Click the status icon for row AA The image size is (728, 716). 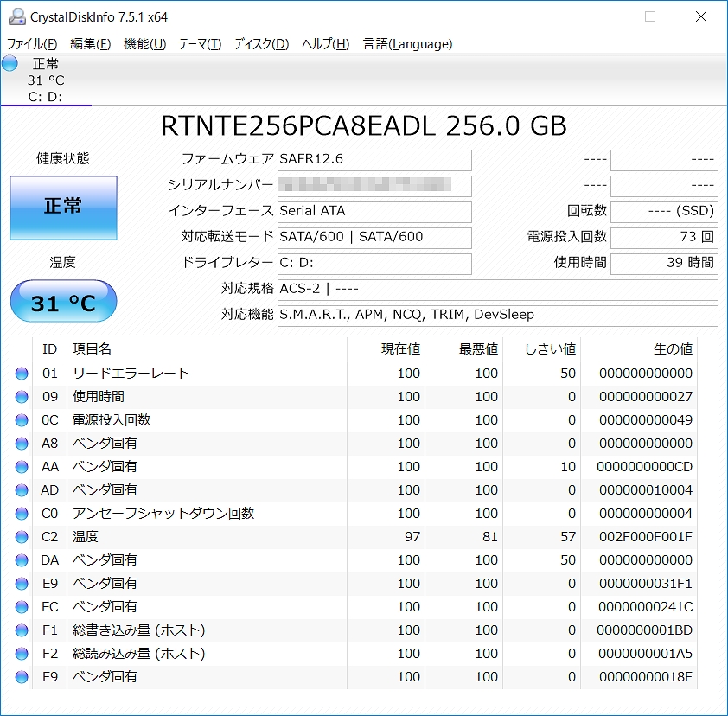[22, 467]
